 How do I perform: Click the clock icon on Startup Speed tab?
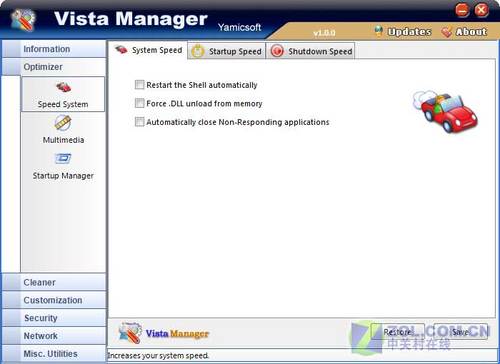click(x=198, y=51)
